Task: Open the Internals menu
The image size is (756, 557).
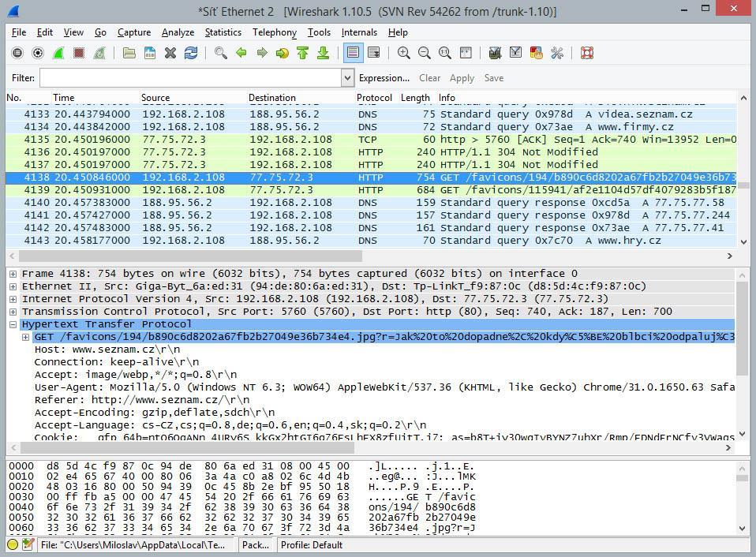Action: pyautogui.click(x=359, y=32)
